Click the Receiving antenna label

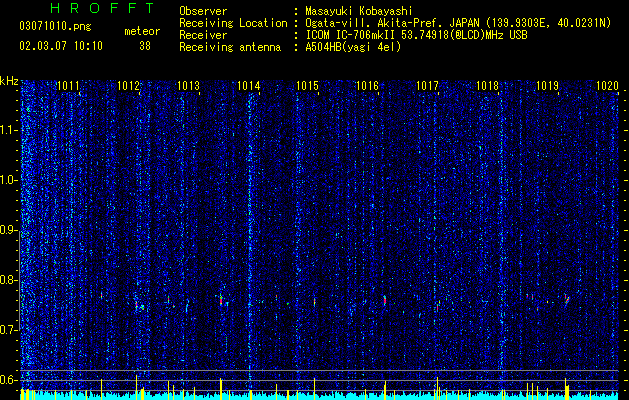[x=230, y=47]
